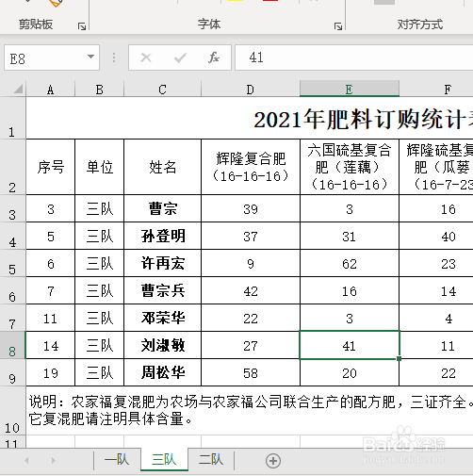Switch to the 二队 sheet tab
The width and height of the screenshot is (473, 476).
[x=211, y=460]
